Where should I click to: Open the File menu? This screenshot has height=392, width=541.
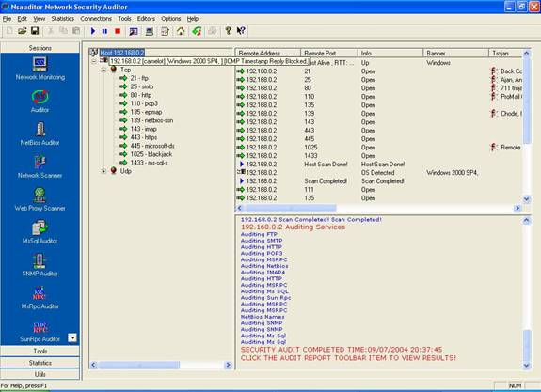7,19
